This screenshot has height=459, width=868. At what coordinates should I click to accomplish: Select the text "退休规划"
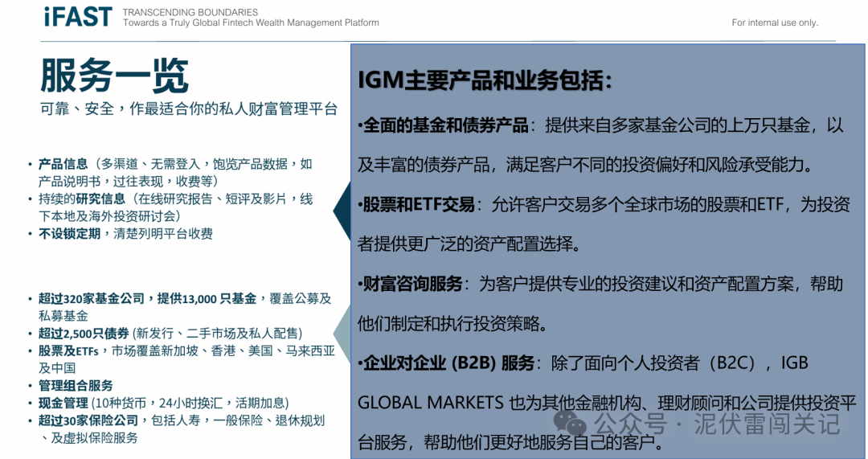(x=300, y=420)
